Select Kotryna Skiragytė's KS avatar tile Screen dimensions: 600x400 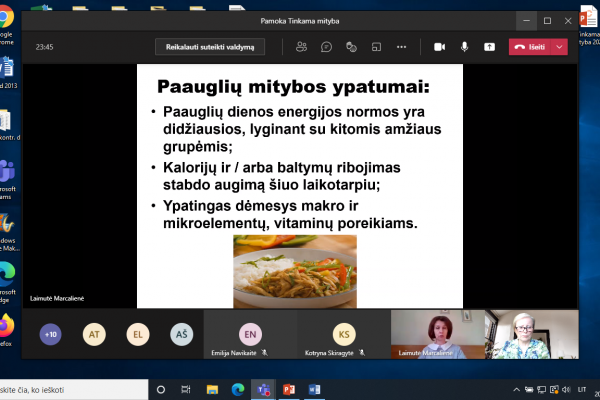pos(344,334)
